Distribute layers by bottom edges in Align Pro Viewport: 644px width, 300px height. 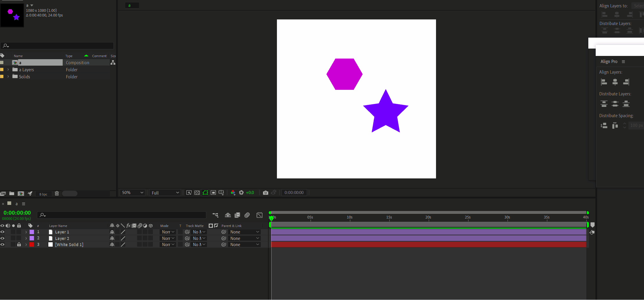pos(626,104)
